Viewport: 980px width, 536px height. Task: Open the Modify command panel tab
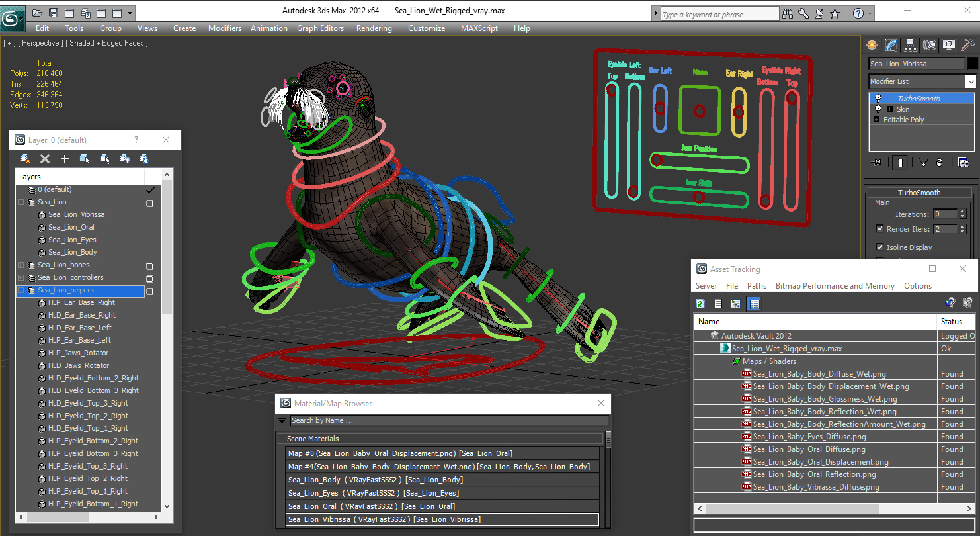tap(891, 45)
